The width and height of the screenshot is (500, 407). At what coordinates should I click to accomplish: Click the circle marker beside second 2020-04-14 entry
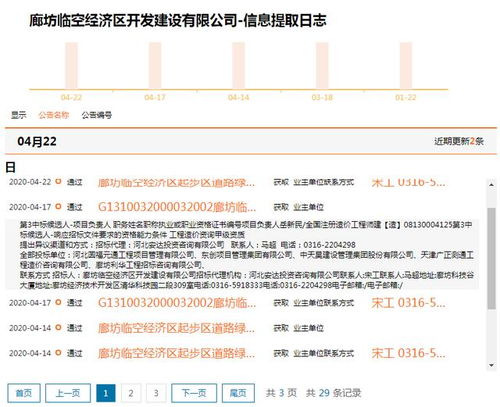(x=58, y=353)
